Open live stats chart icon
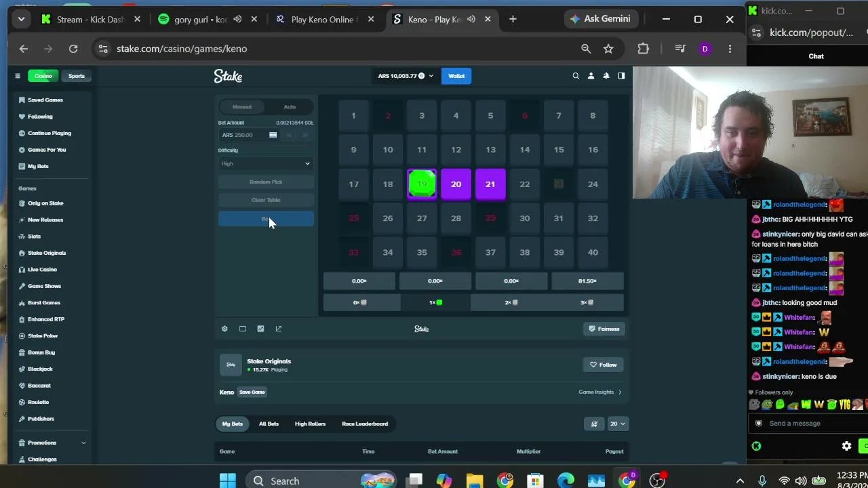The width and height of the screenshot is (868, 488). [260, 329]
